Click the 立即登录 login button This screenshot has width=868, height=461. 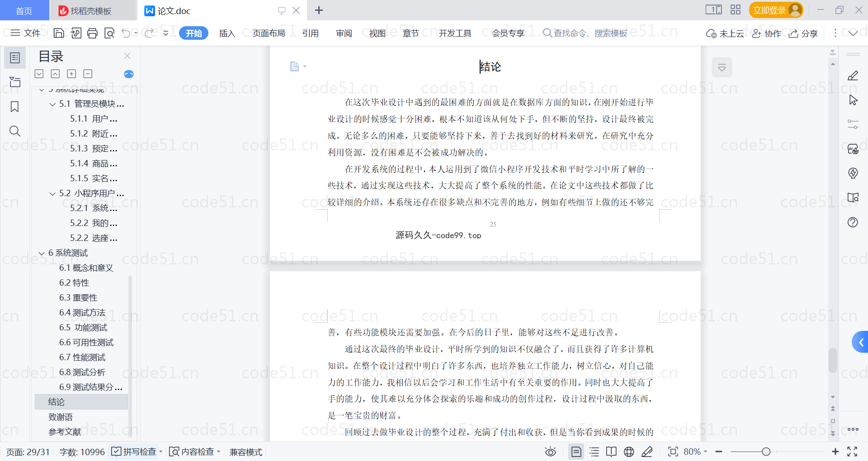(x=776, y=10)
